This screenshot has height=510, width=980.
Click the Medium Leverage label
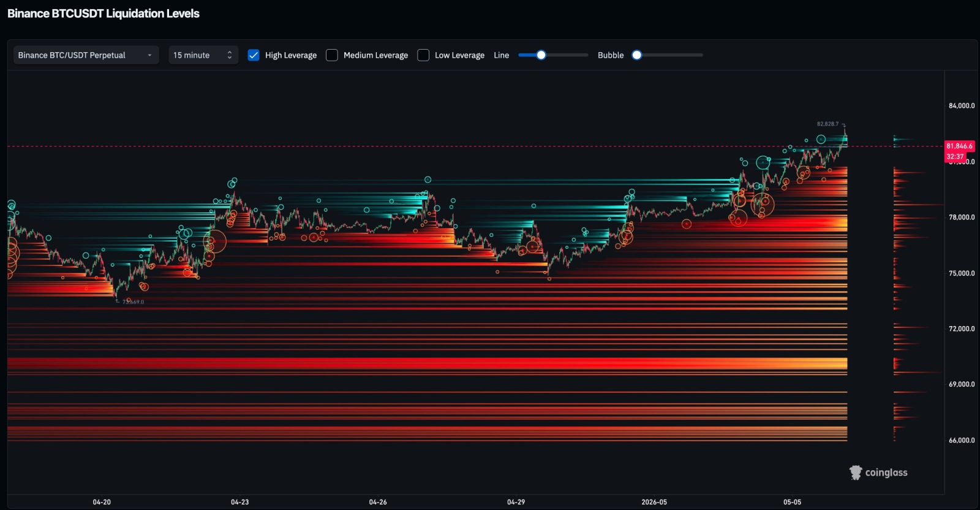375,55
